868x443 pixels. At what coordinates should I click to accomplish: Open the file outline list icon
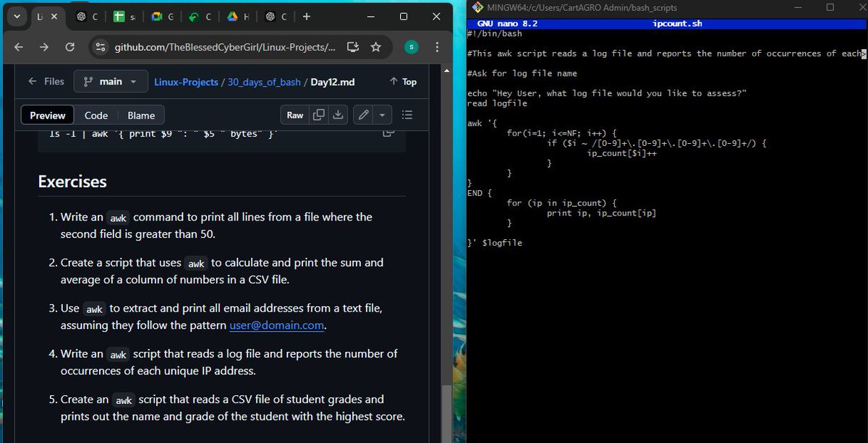click(x=407, y=114)
